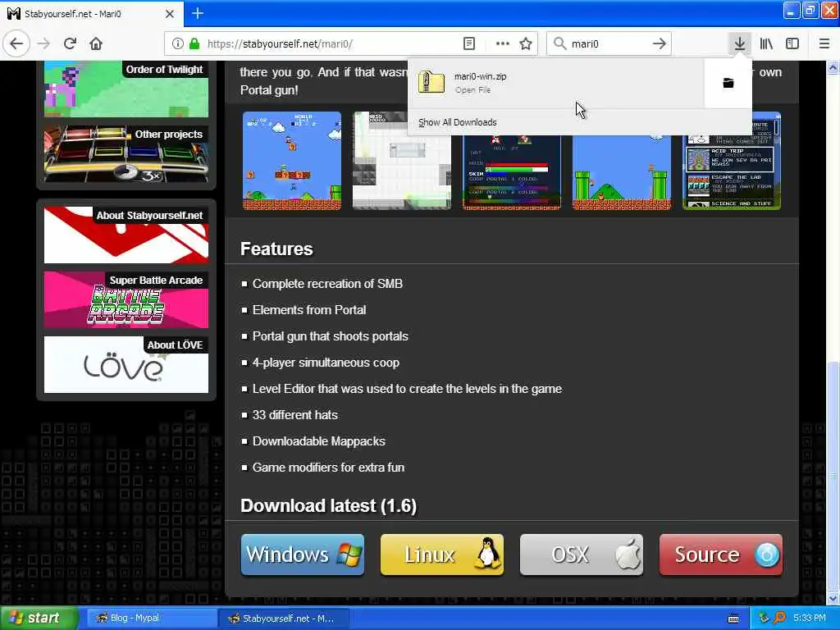
Task: Click 'Elements from Portal' list item
Action: click(309, 310)
